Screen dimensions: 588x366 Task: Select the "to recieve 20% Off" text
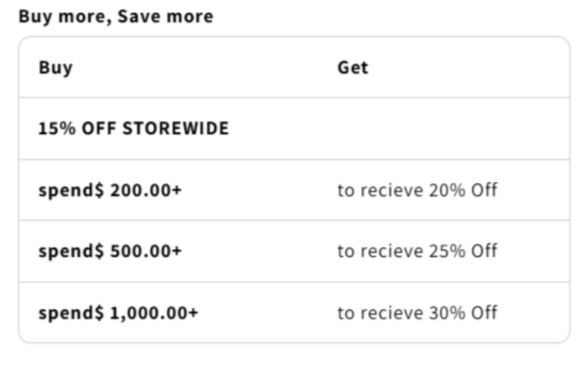417,190
